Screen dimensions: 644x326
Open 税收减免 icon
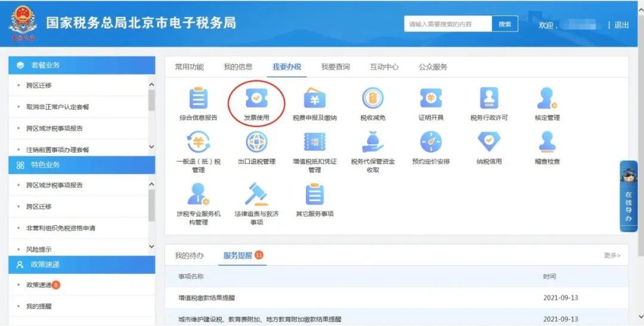373,98
